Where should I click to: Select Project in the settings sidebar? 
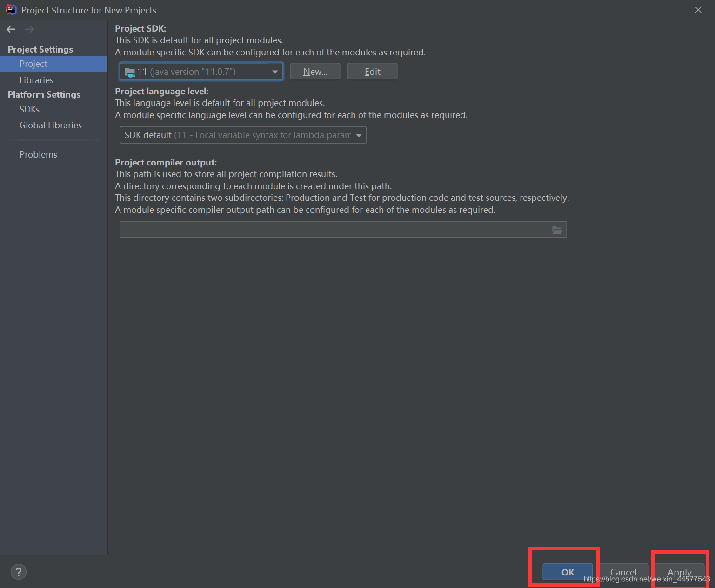53,64
